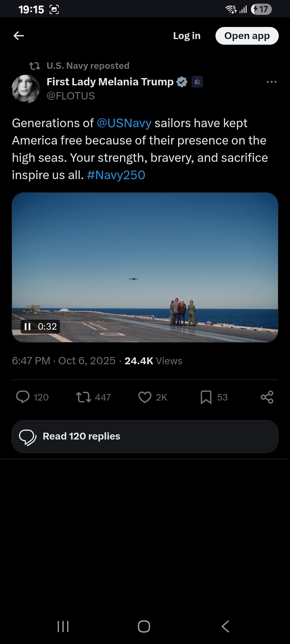Open the White House affiliation badge
The image size is (290, 644).
coord(197,82)
